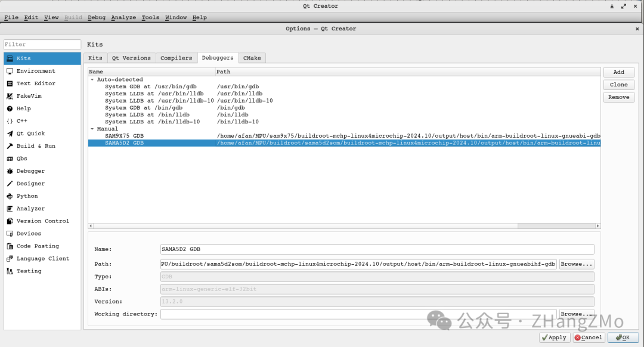Viewport: 644px width, 347px height.
Task: Select the Debuggers tab
Action: tap(218, 57)
